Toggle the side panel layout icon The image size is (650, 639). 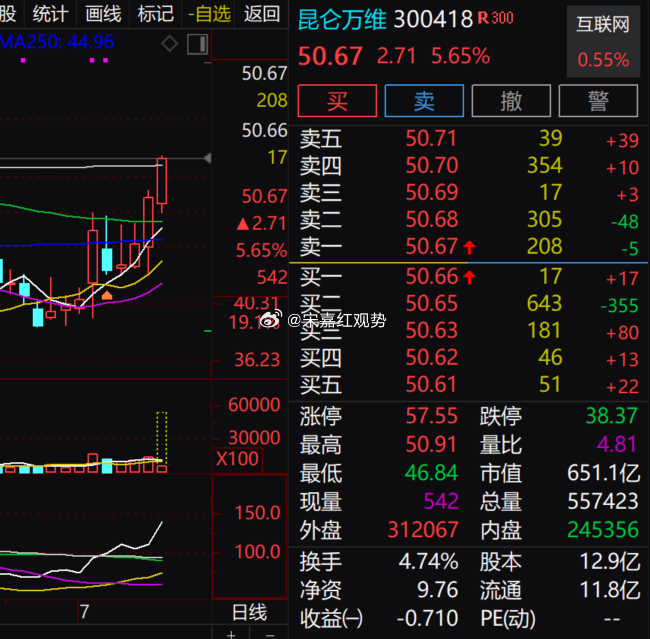[197, 44]
